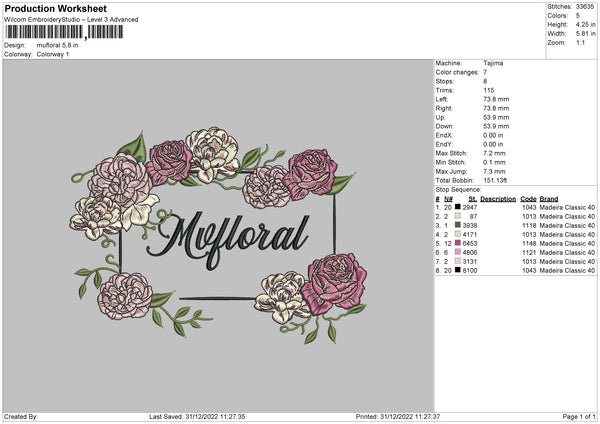Image resolution: width=600 pixels, height=424 pixels.
Task: Click the 'Created By:' footer label
Action: pyautogui.click(x=21, y=417)
